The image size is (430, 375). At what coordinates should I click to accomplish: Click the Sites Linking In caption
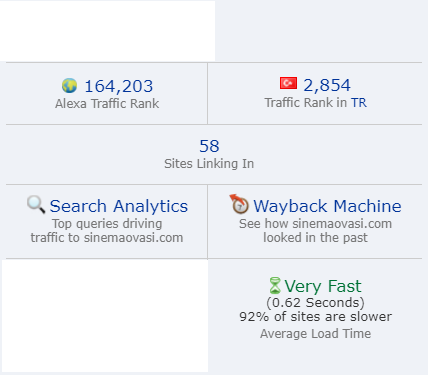coord(209,164)
